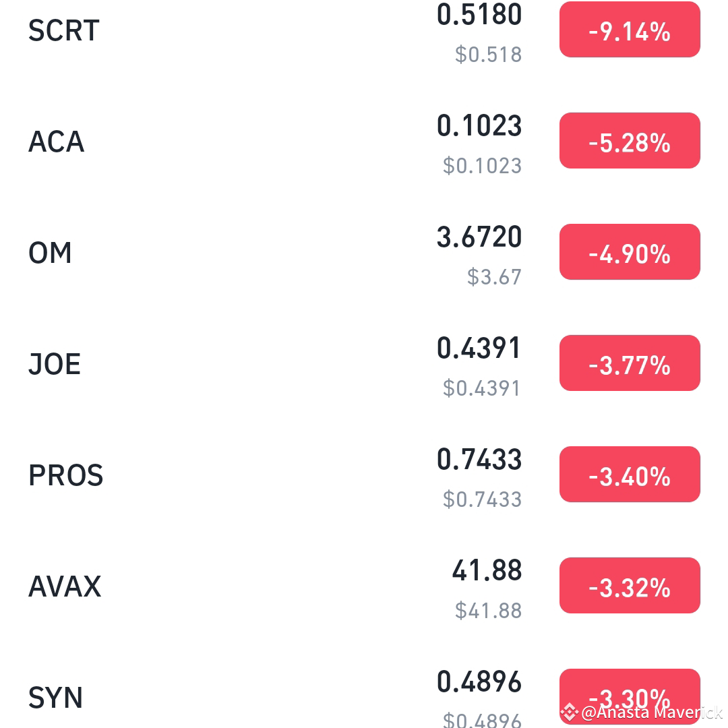Viewport: 728px width, 728px height.
Task: Open the OM ticker symbol
Action: pyautogui.click(x=50, y=253)
